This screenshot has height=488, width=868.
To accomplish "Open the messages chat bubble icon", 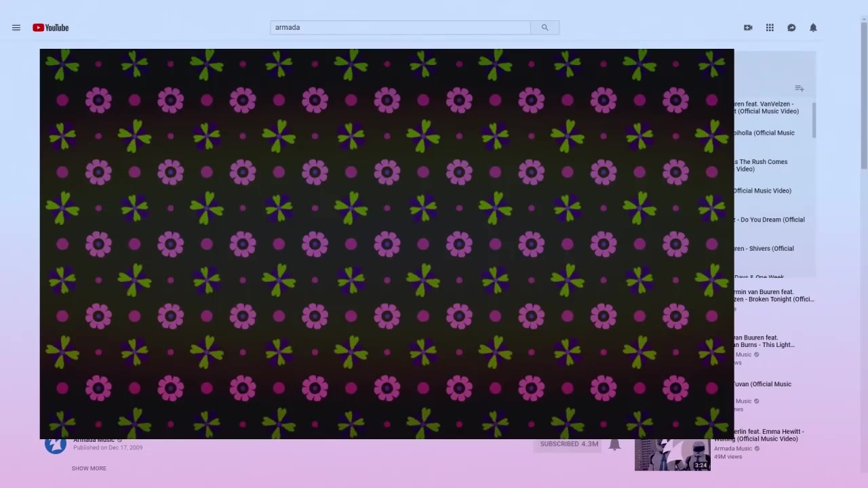I will point(791,28).
